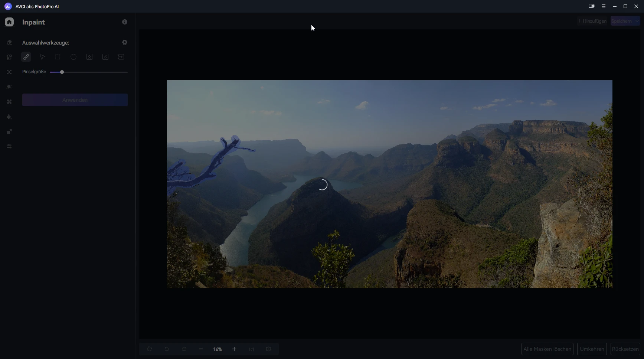Select the portrait subject selection tool
This screenshot has width=644, height=359.
click(x=89, y=57)
